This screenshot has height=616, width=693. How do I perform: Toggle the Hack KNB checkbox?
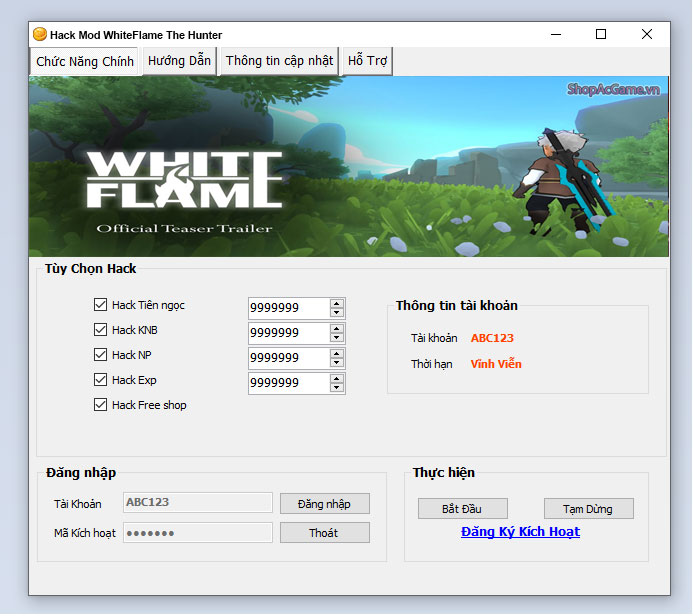click(100, 330)
